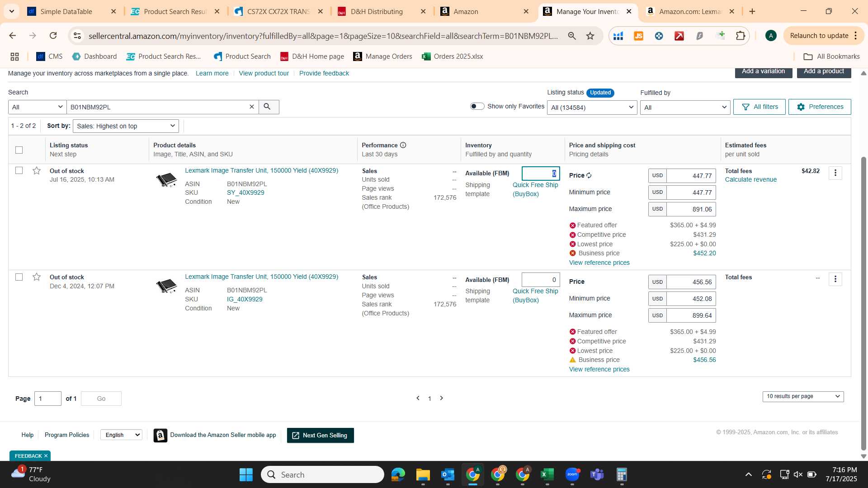Viewport: 868px width, 488px height.
Task: Open Outlook from the taskbar
Action: tap(448, 474)
